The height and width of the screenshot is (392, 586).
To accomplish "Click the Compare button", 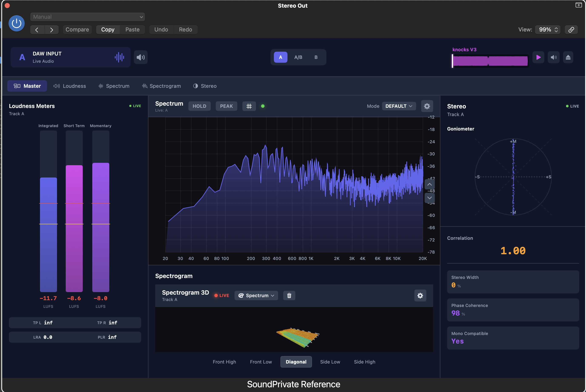I will point(77,30).
